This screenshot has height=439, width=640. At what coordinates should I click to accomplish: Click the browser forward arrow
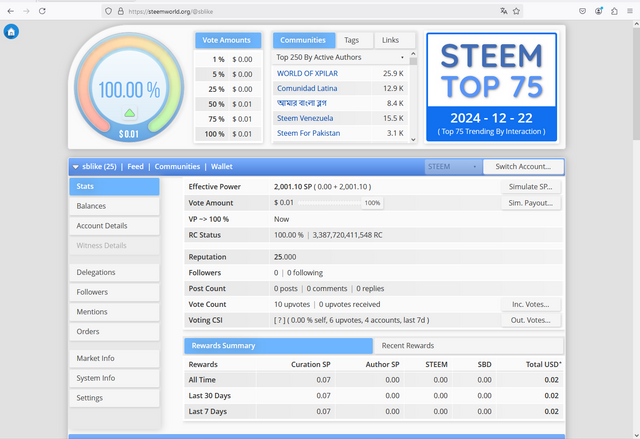click(x=26, y=11)
